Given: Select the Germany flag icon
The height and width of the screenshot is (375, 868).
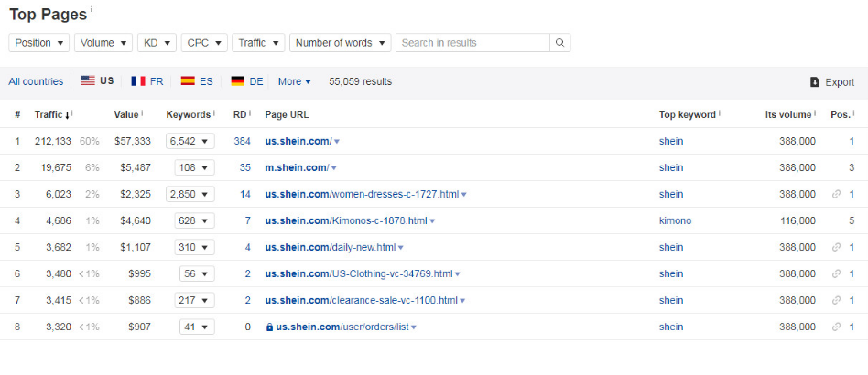Looking at the screenshot, I should (237, 81).
